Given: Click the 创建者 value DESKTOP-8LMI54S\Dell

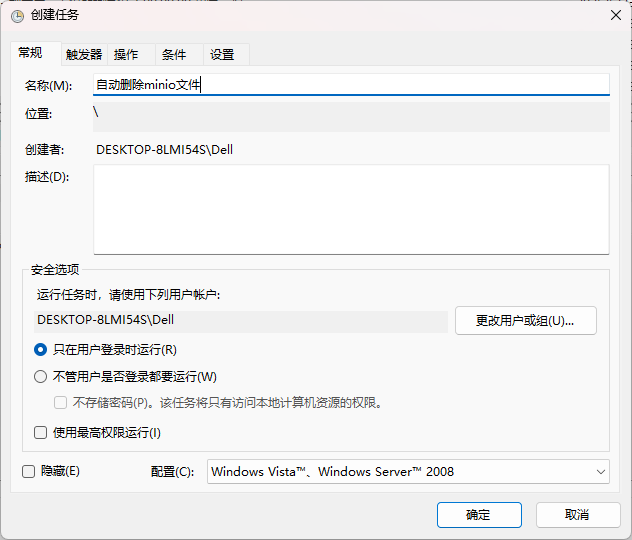Looking at the screenshot, I should tap(164, 150).
